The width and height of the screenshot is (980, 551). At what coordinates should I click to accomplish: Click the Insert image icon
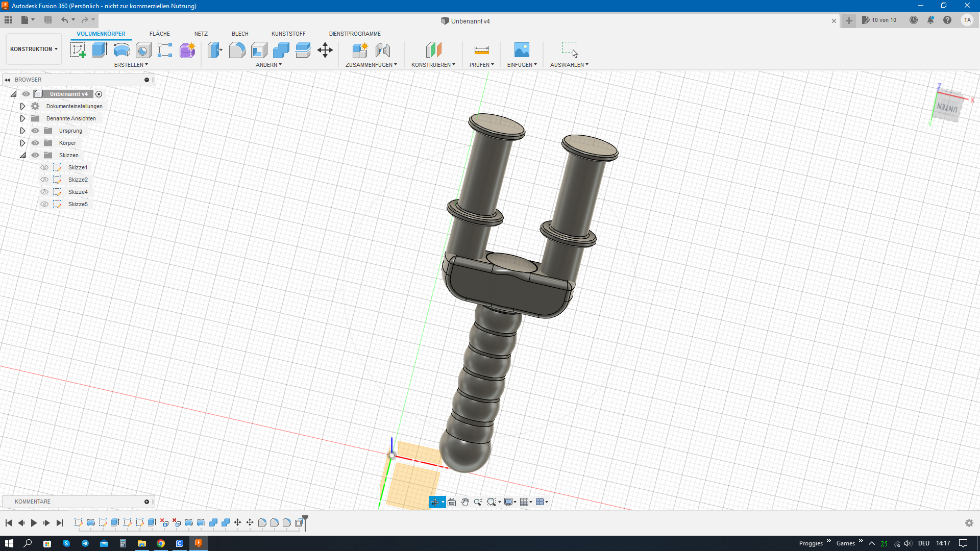click(522, 50)
